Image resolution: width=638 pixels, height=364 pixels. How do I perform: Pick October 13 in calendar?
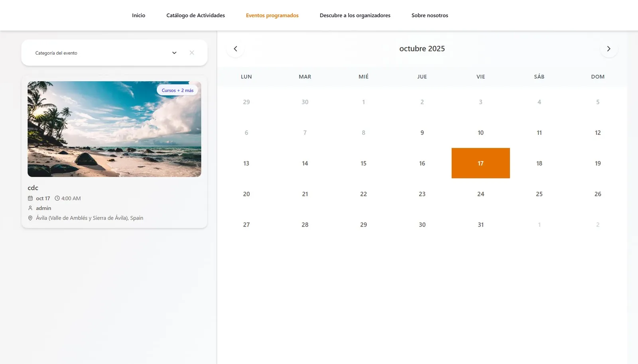tap(246, 163)
